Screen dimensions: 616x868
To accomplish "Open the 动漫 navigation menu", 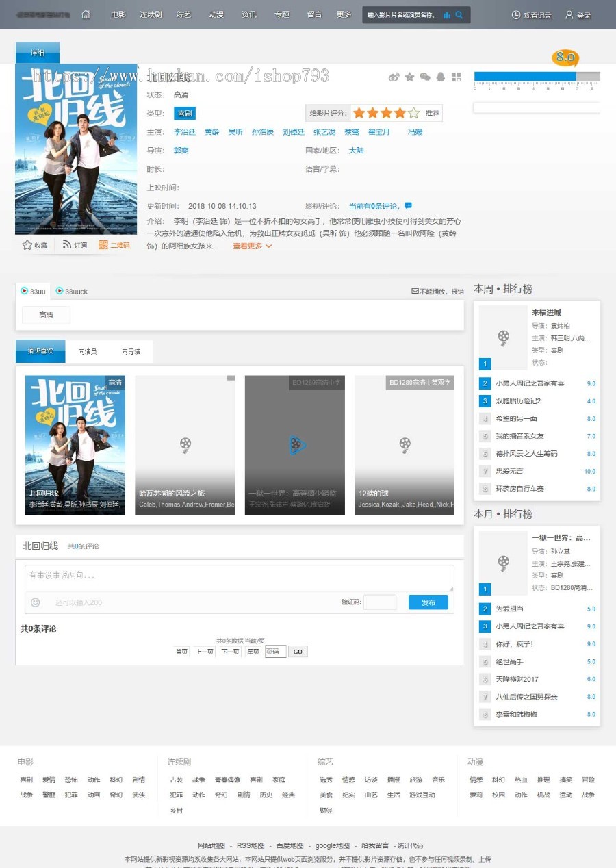I will click(x=216, y=14).
